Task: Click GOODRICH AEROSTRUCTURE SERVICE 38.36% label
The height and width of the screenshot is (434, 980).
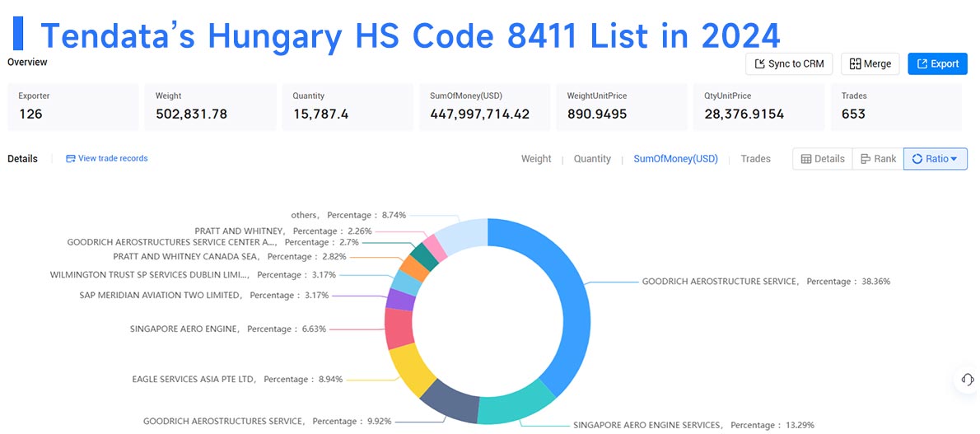Action: pyautogui.click(x=766, y=282)
